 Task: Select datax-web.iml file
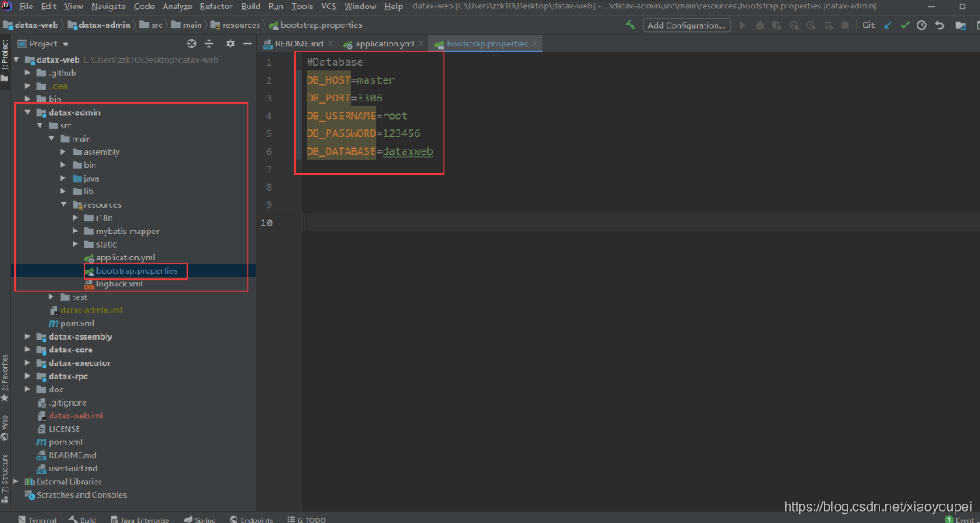tap(76, 416)
